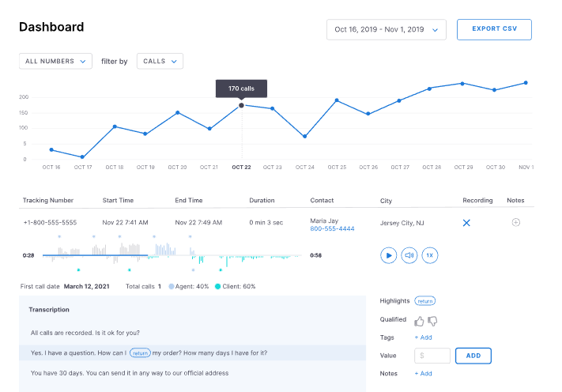Change 1X playback speed

coord(429,255)
